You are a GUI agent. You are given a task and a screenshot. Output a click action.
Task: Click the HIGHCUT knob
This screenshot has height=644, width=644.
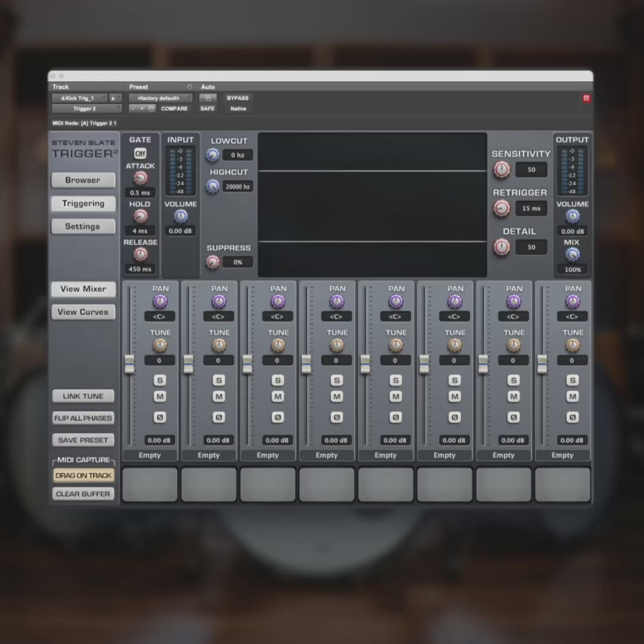[x=212, y=187]
